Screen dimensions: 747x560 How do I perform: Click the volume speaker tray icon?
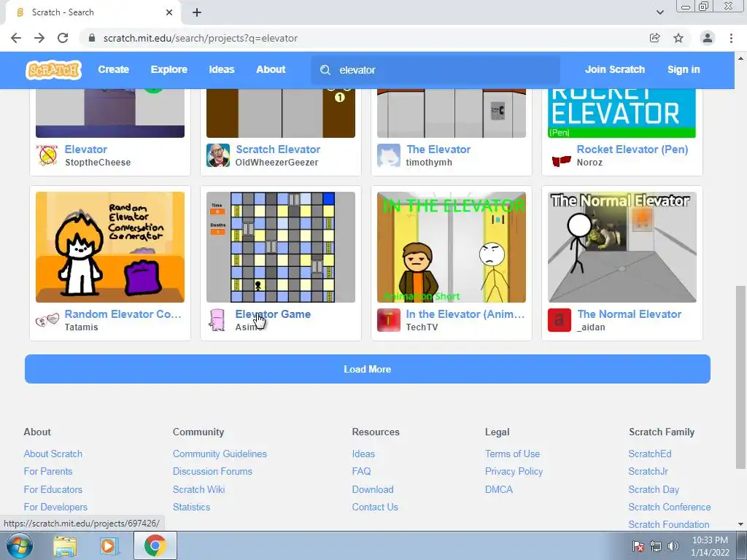tap(673, 546)
